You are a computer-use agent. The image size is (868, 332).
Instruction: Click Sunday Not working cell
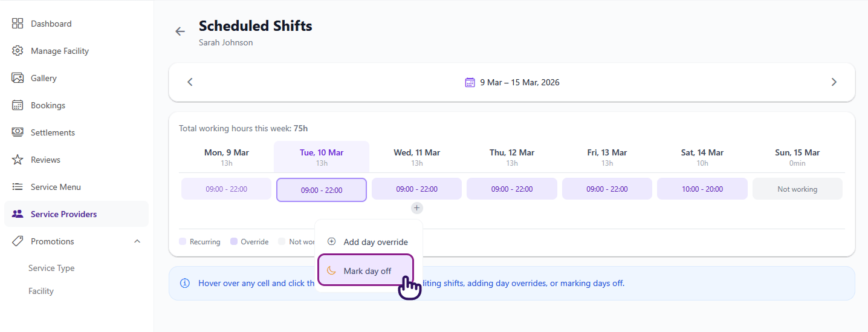point(797,189)
